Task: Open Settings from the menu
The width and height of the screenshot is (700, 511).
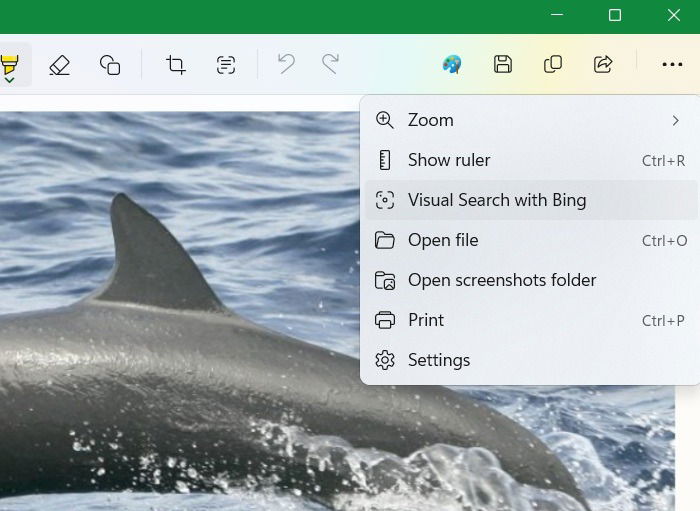Action: [530, 360]
